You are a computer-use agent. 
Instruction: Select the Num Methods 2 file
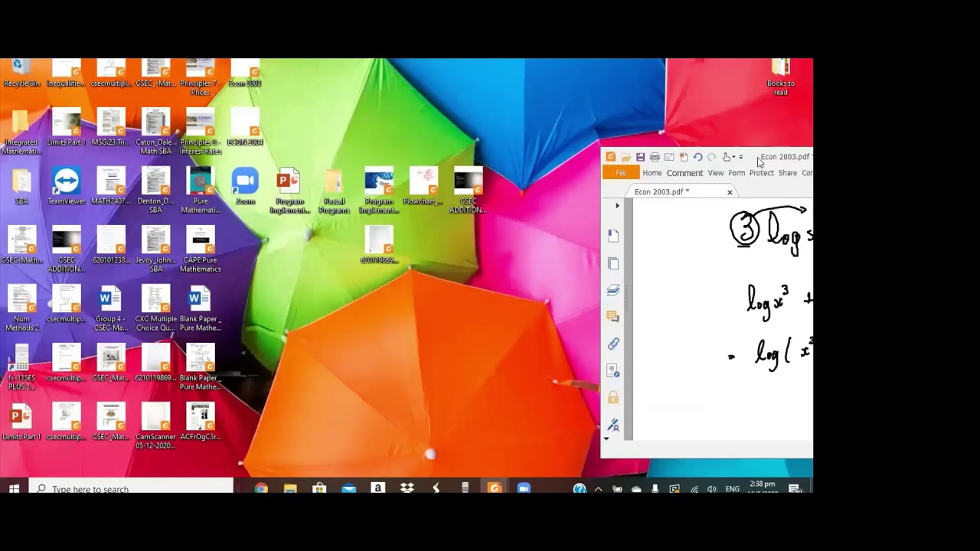click(21, 308)
